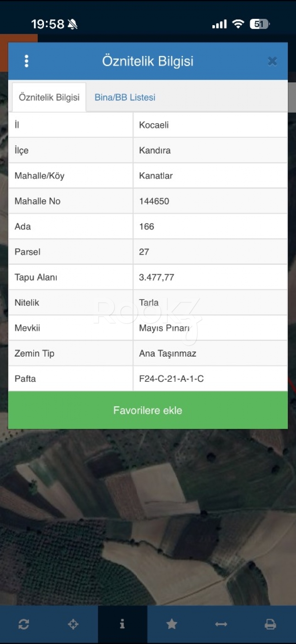Tap the Mahalle No value 144650
296x644 pixels.
(154, 201)
